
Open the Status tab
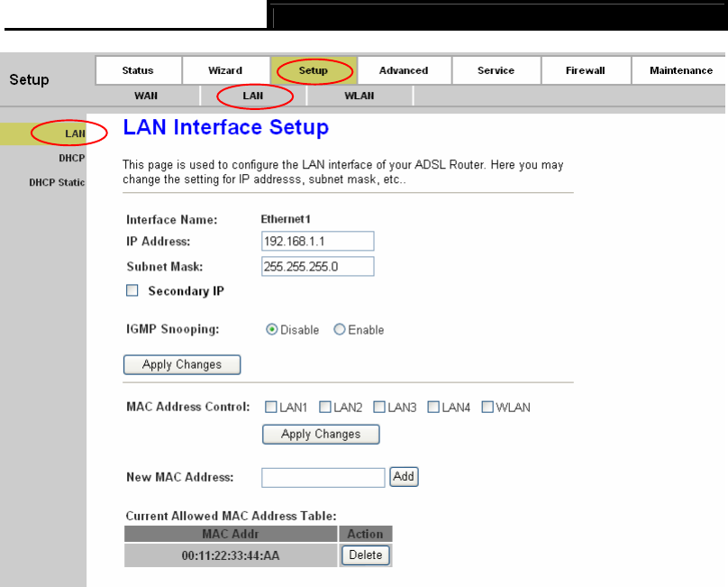(139, 70)
